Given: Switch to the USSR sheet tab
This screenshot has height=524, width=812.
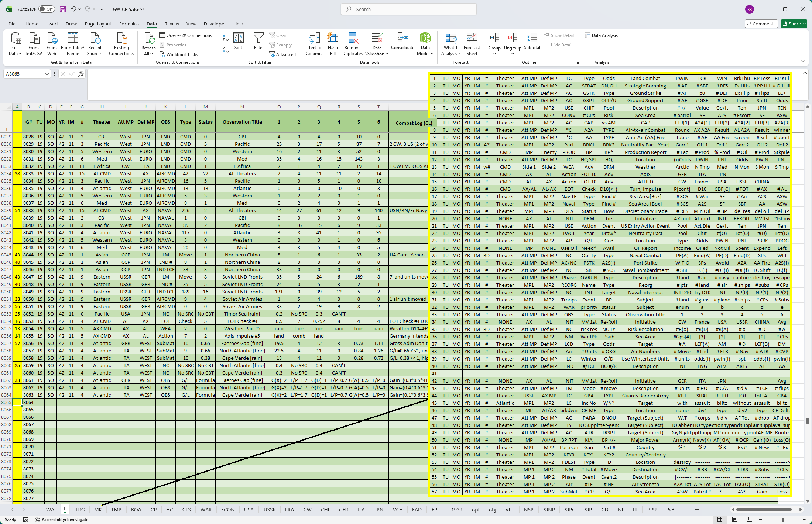Looking at the screenshot, I should point(270,510).
